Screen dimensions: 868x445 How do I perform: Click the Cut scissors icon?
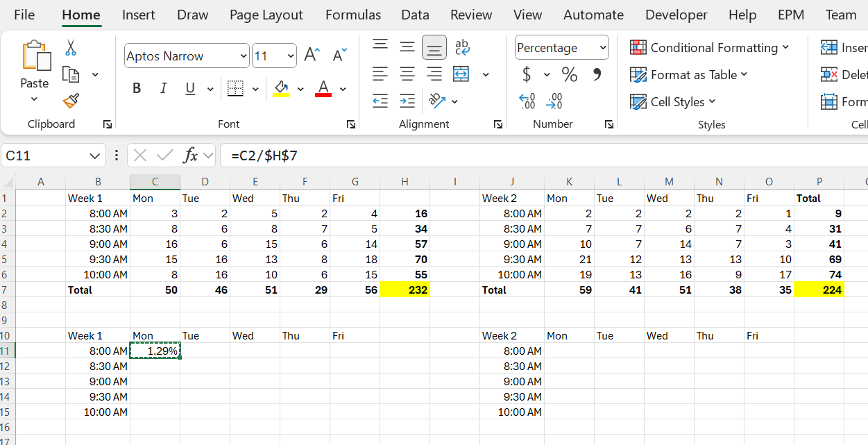pyautogui.click(x=71, y=47)
